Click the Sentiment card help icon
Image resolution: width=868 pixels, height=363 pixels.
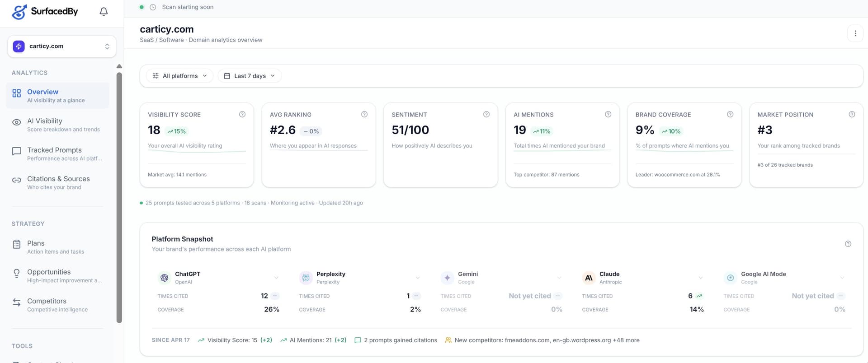[x=486, y=115]
